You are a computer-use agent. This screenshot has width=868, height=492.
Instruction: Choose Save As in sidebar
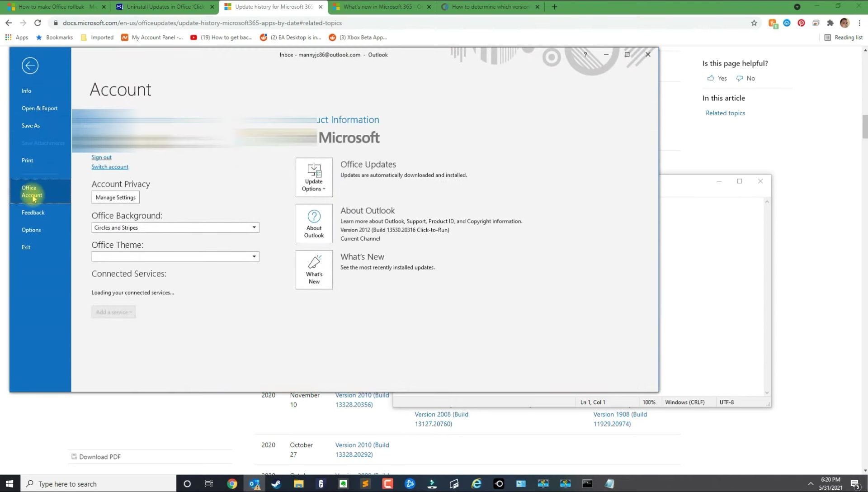point(31,126)
